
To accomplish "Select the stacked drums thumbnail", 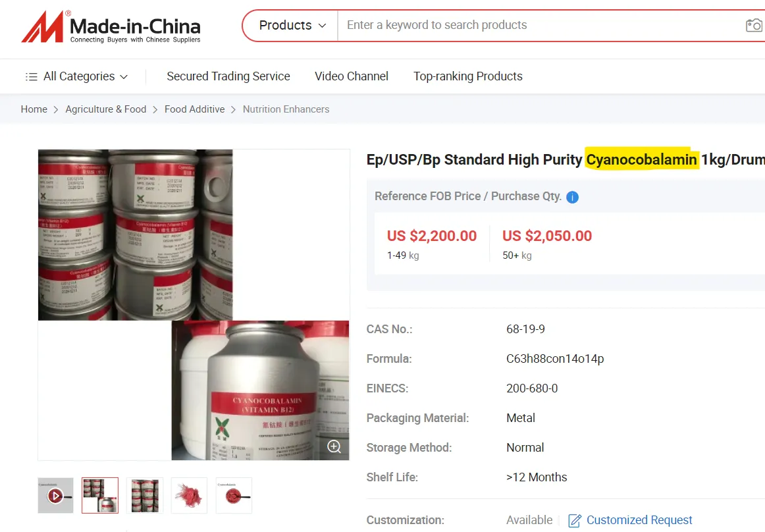I will [x=145, y=496].
